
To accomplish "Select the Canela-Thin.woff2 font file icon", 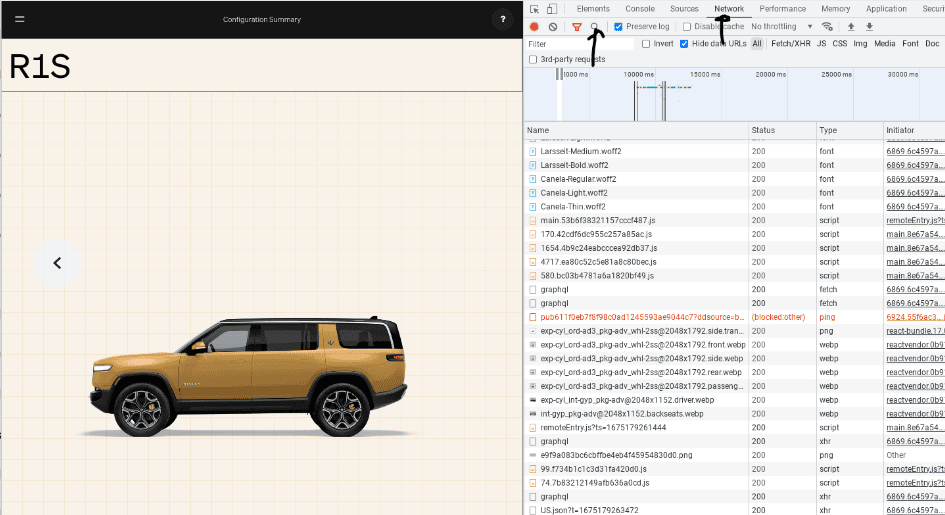I will (533, 207).
